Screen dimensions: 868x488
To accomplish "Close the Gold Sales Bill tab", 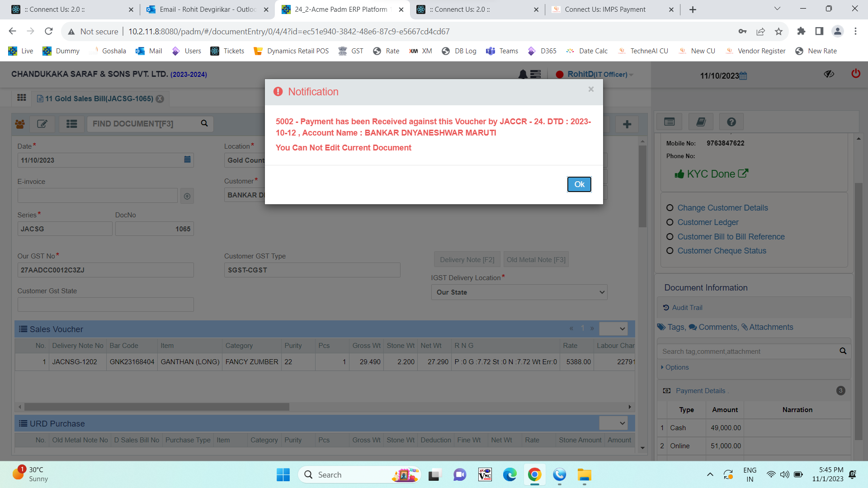I will [x=160, y=99].
